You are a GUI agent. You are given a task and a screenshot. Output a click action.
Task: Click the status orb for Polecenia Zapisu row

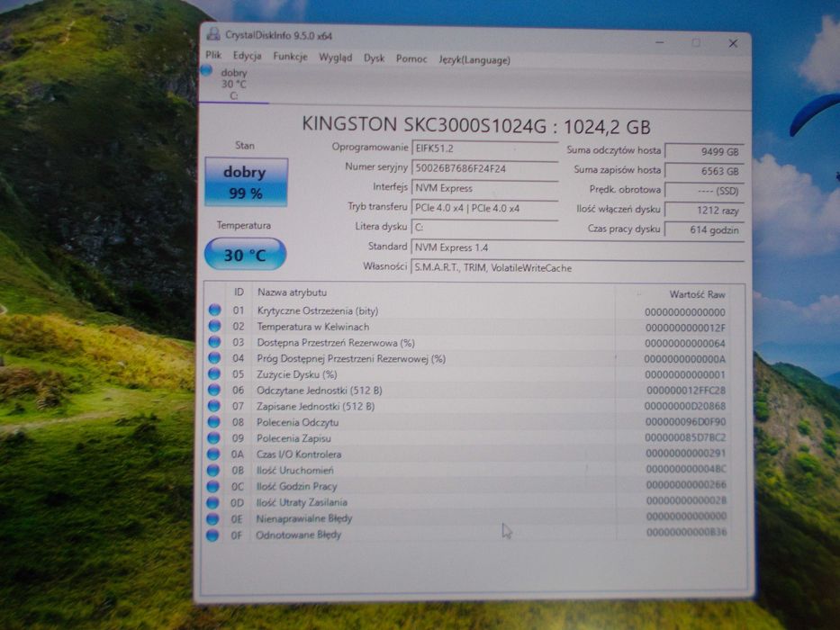[x=213, y=438]
